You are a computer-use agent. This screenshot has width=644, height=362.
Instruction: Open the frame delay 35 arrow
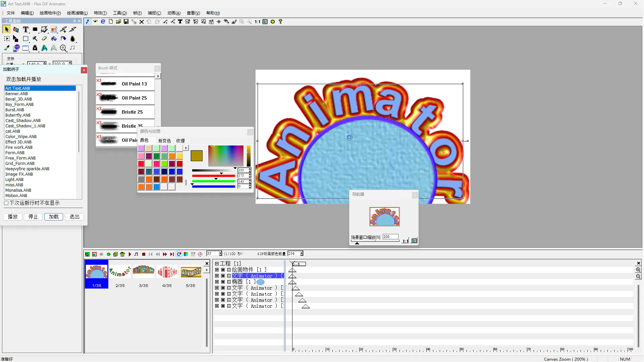pyautogui.click(x=220, y=254)
